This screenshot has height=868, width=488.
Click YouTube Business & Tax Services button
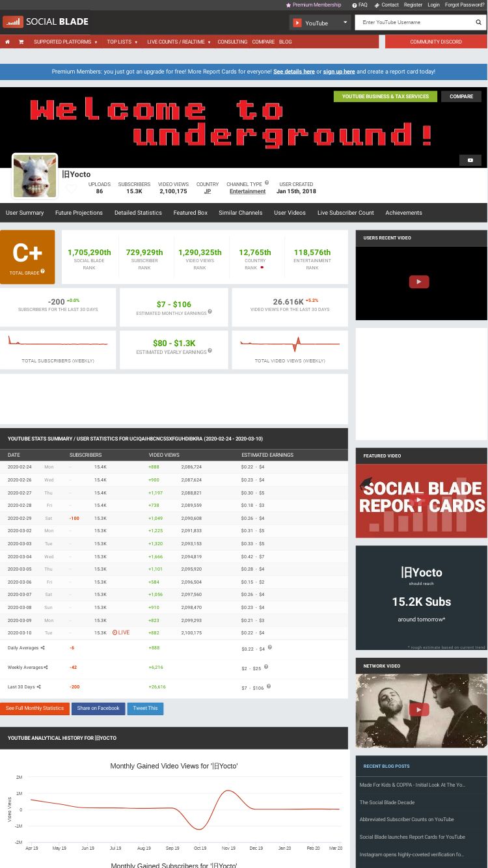[x=385, y=96]
